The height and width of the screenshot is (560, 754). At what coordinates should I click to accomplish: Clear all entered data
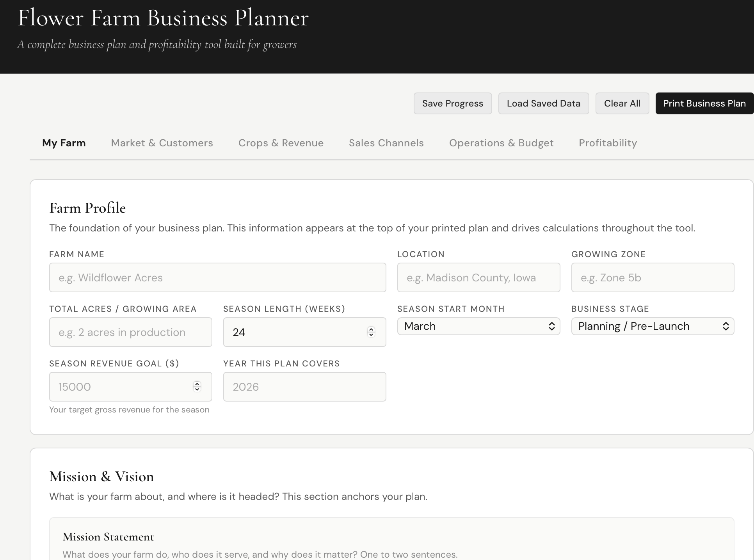[622, 103]
